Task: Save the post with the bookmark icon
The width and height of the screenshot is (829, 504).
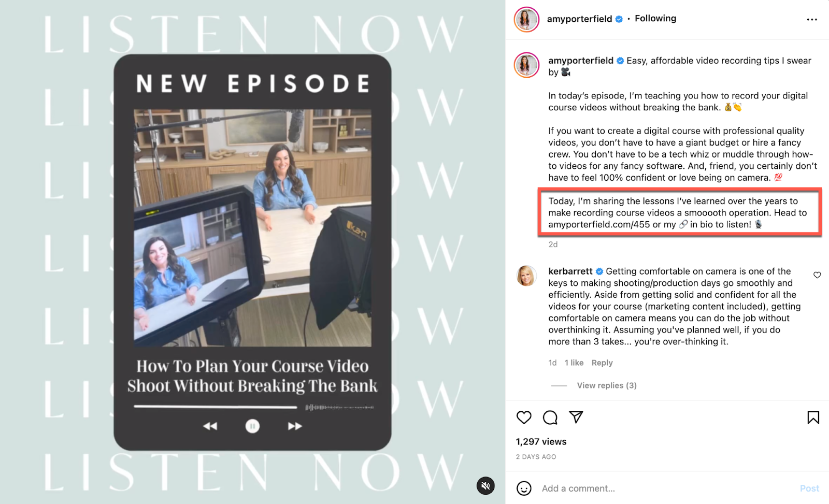Action: [x=813, y=417]
